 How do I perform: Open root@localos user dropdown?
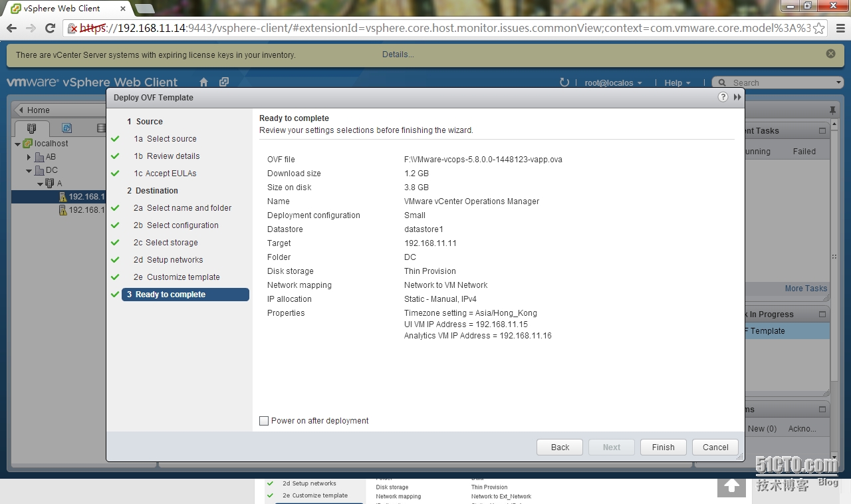[x=613, y=83]
